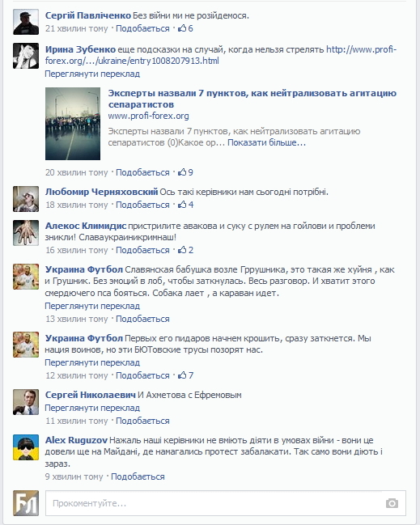Open like count of 9 under Ирина Зубенко
This screenshot has height=525, width=420.
(185, 172)
